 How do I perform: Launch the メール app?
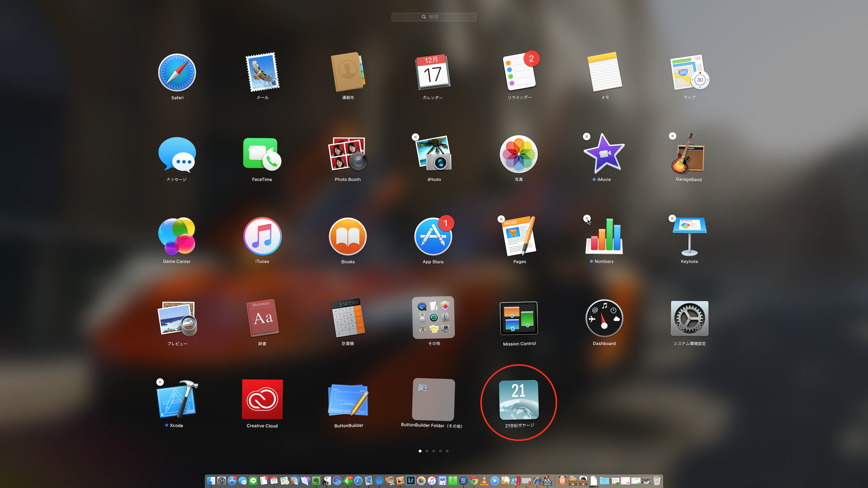(262, 72)
